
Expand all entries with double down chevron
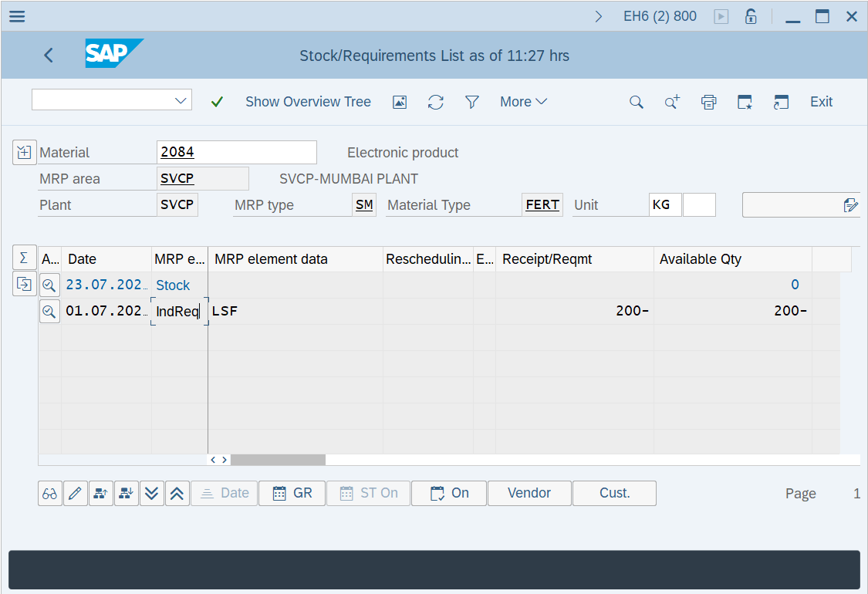tap(151, 493)
